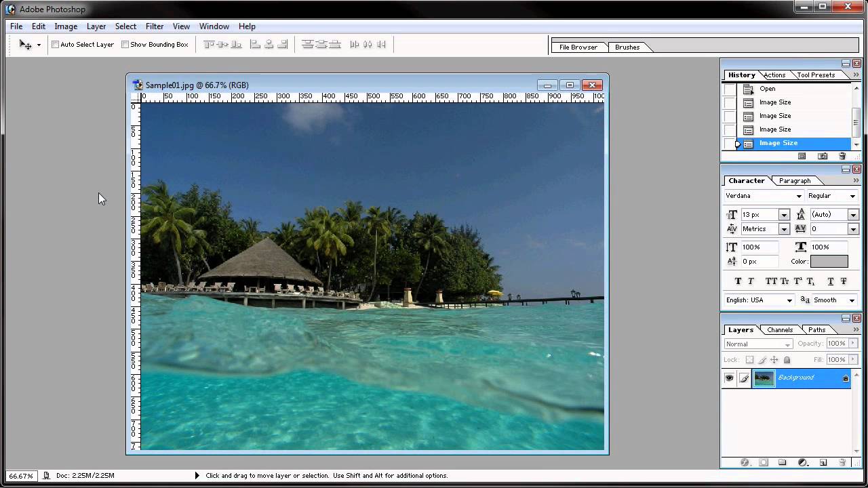Click Create new set folder icon

(783, 463)
